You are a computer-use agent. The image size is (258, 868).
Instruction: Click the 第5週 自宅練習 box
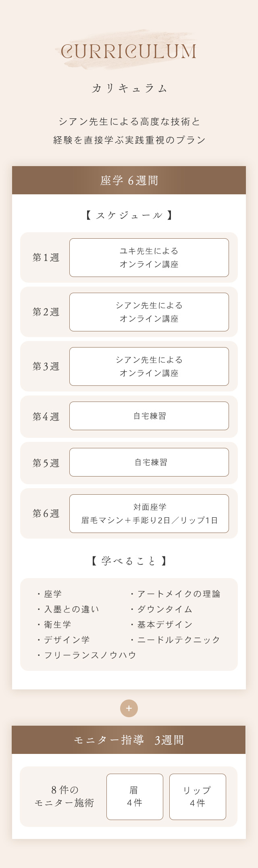click(x=149, y=462)
